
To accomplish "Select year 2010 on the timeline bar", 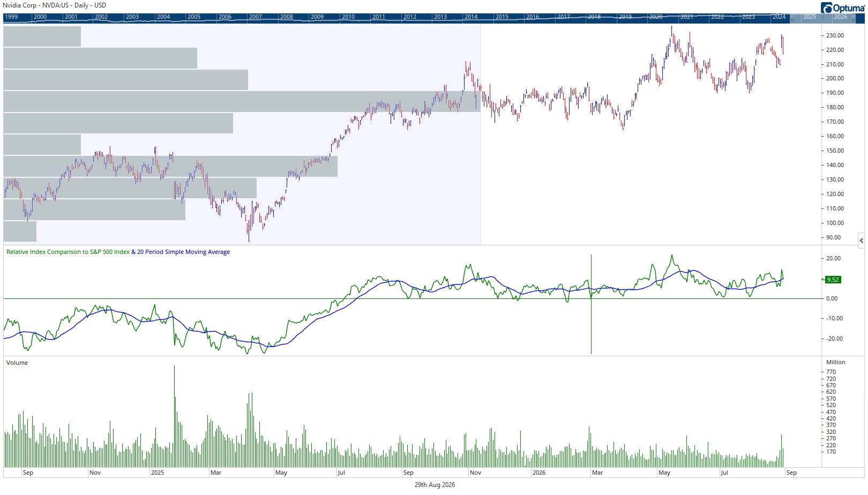I will 348,17.
